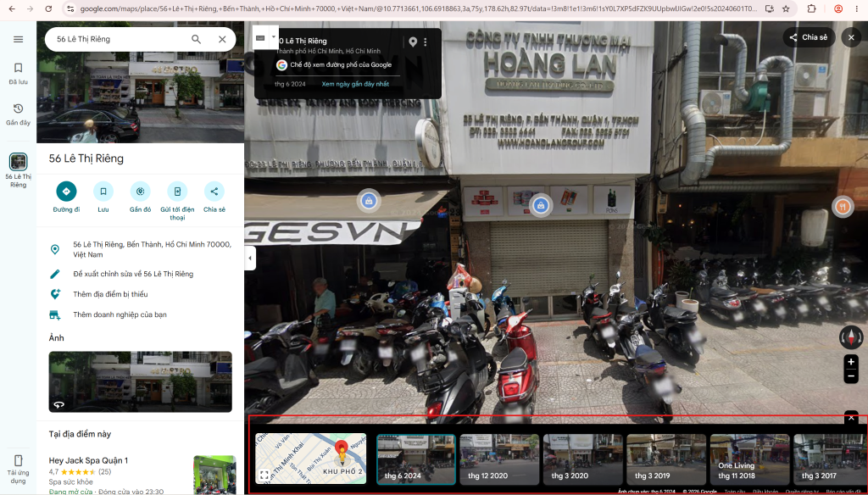Select the thg 3 2020 imagery thumbnail
The image size is (868, 495).
[x=583, y=459]
